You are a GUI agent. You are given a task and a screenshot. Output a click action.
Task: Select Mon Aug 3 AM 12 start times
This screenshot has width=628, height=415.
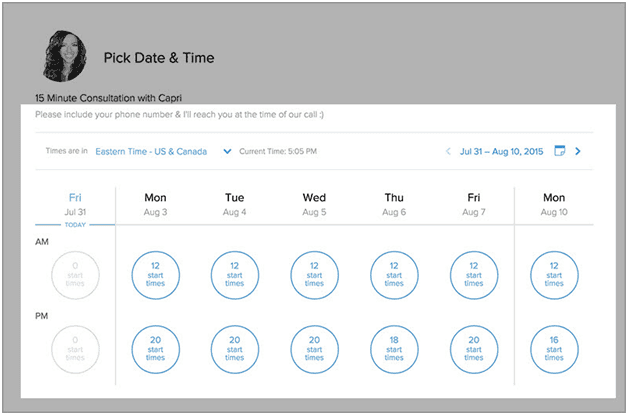pyautogui.click(x=155, y=275)
